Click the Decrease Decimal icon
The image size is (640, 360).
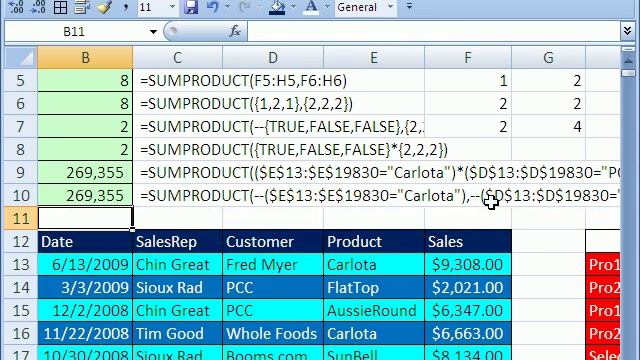tap(38, 7)
